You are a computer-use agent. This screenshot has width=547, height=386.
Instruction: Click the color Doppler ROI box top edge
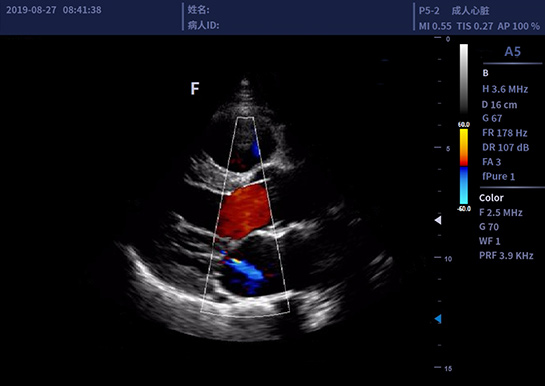coord(246,118)
